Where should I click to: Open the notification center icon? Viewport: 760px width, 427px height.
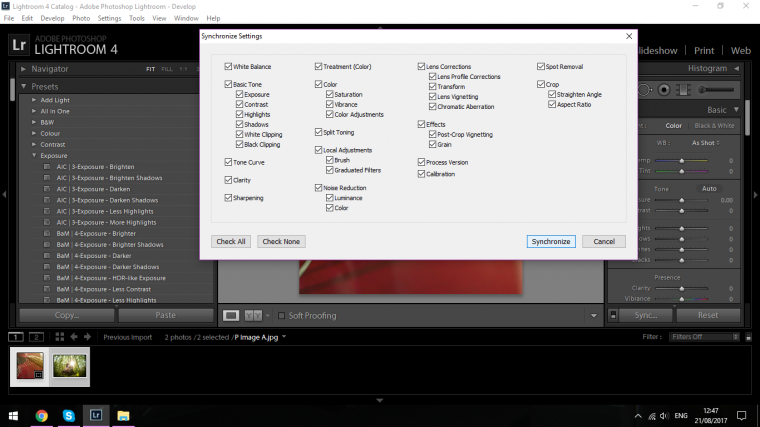click(742, 415)
